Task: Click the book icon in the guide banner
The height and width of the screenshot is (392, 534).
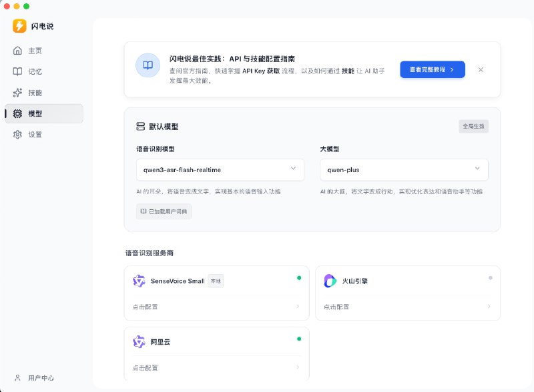Action: (148, 67)
